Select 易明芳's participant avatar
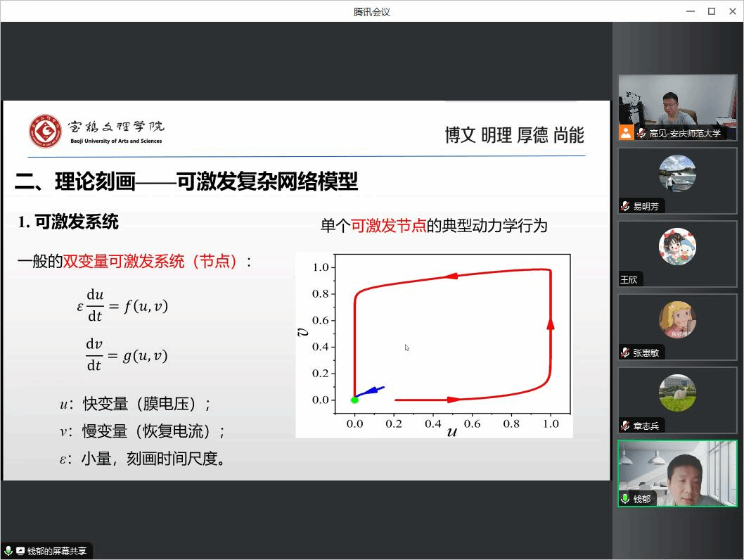The image size is (744, 560). tap(677, 174)
